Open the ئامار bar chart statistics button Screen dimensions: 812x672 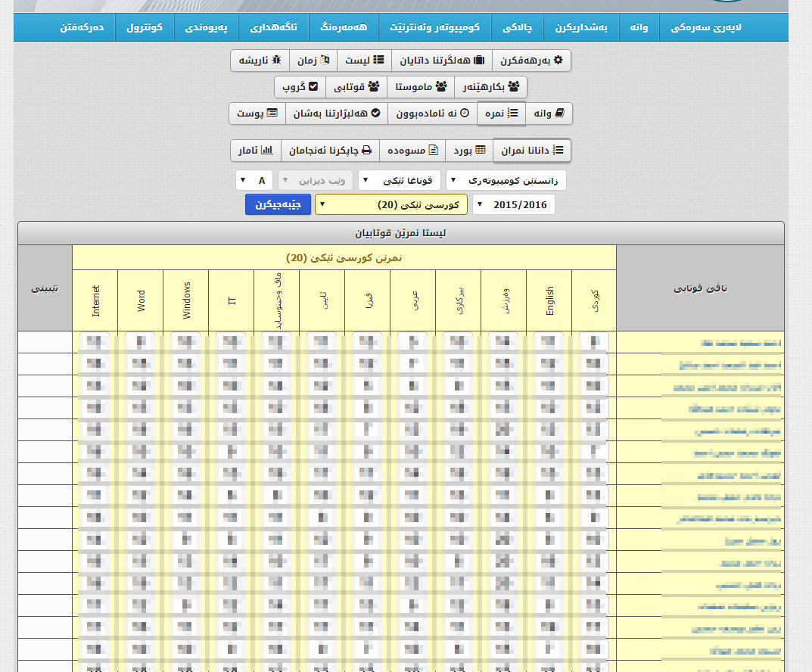click(x=256, y=151)
